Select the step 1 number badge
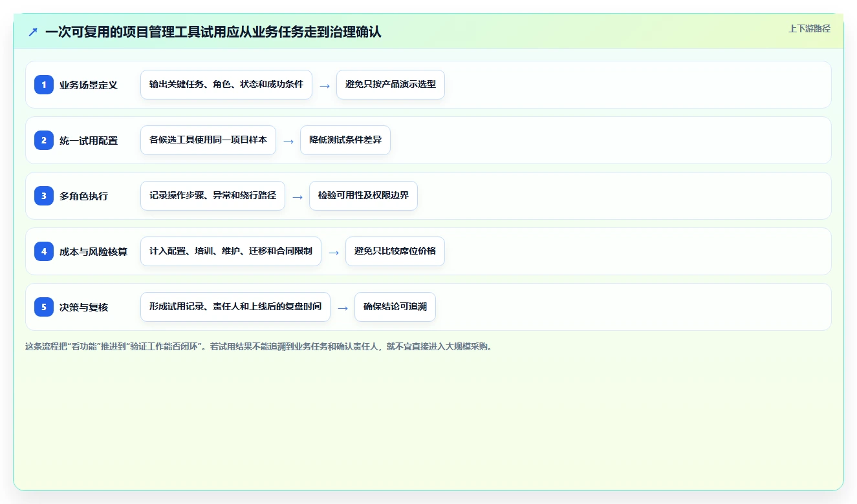Screen dimensions: 857x504 tap(44, 85)
